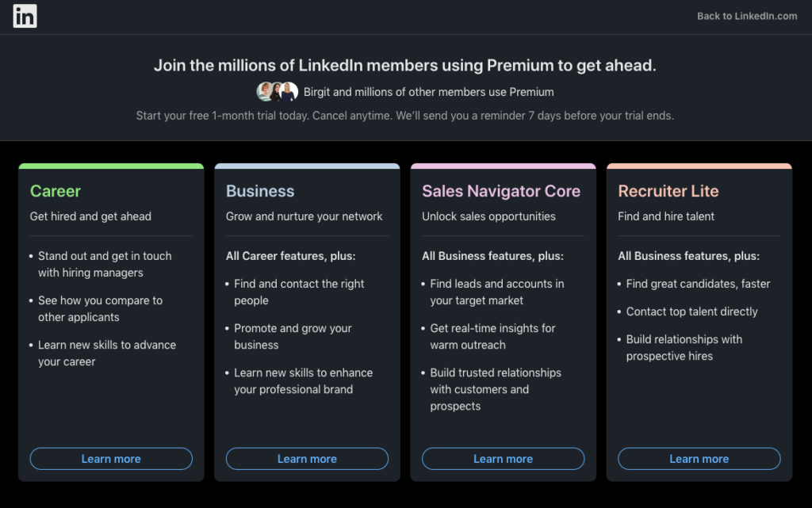Screen dimensions: 812x508
Task: Click the member profile avatars group
Action: point(277,92)
